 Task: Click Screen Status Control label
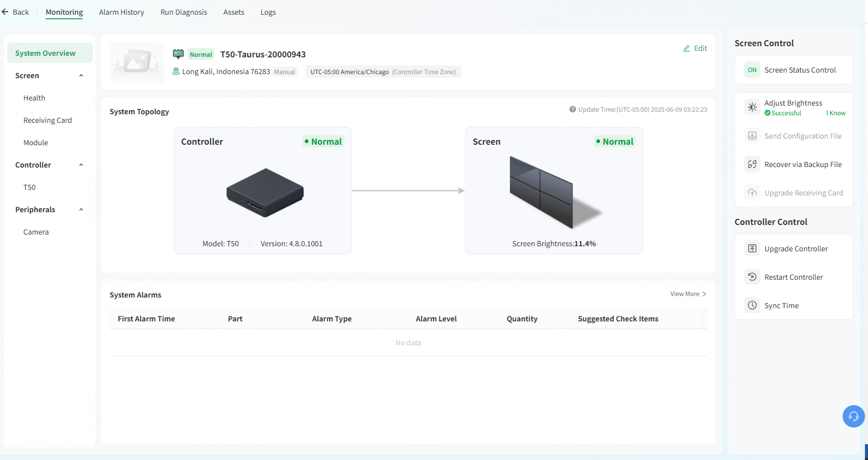[800, 70]
